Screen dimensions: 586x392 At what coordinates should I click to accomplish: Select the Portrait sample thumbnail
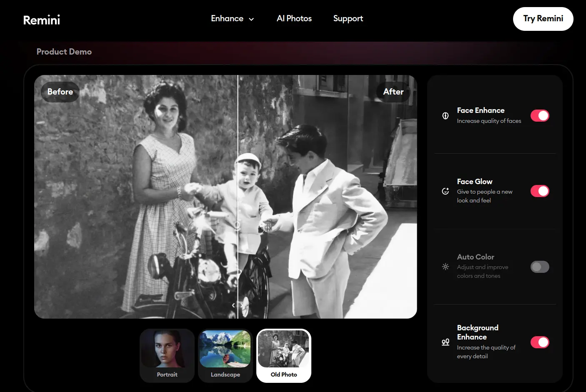click(x=167, y=355)
